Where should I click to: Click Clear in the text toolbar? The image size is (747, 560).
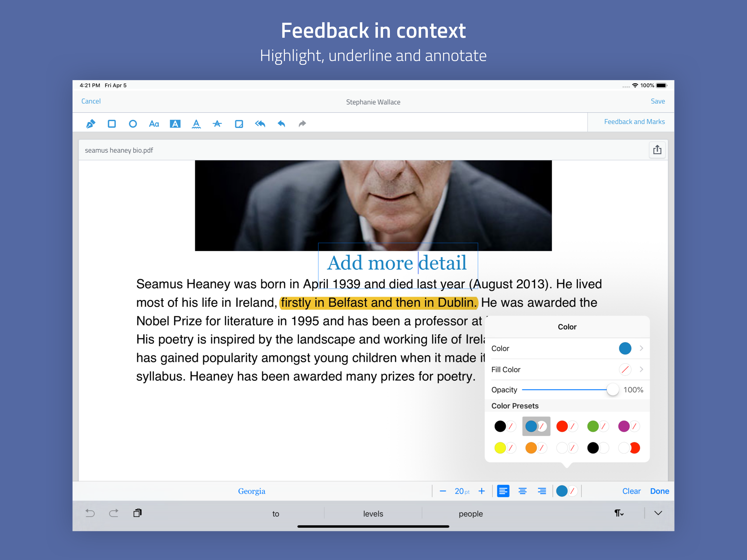pos(631,491)
